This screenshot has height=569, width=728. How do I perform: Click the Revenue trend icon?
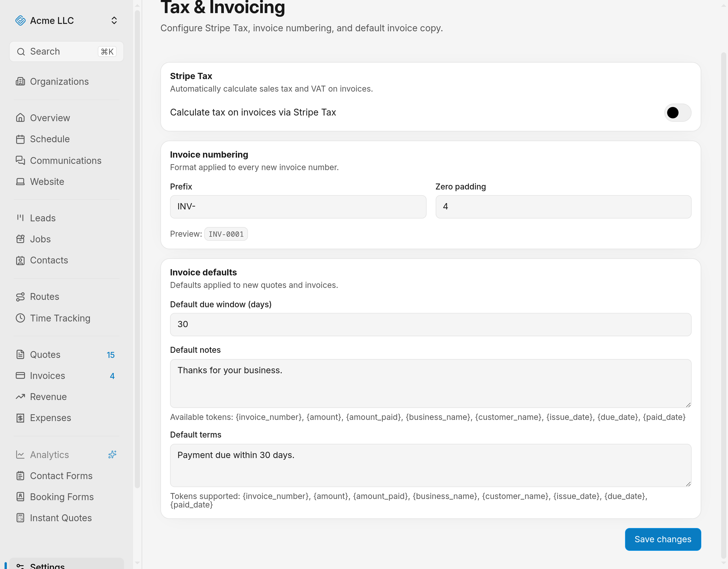tap(20, 397)
